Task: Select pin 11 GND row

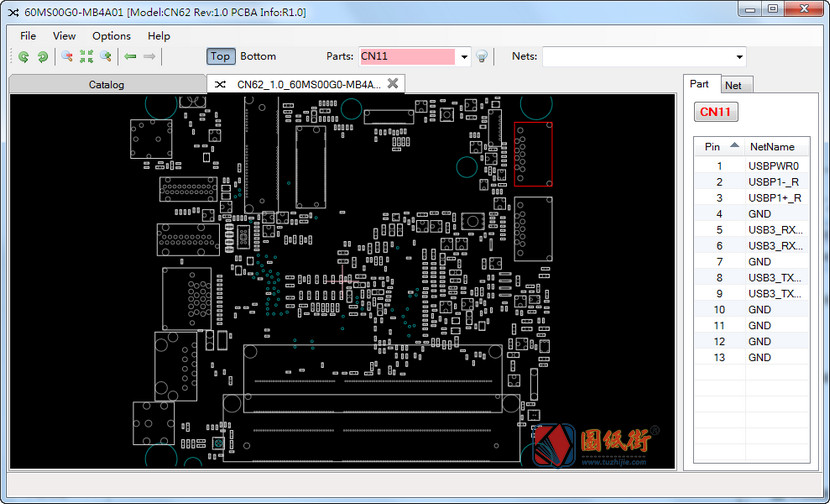Action: (x=752, y=326)
